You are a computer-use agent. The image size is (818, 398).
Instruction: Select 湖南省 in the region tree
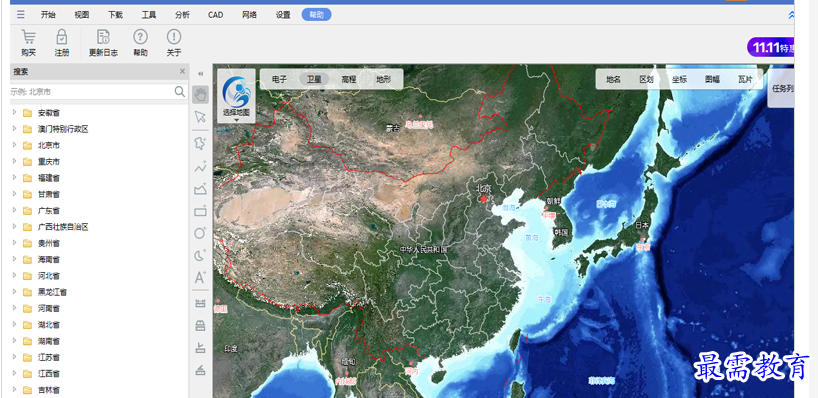[x=49, y=341]
